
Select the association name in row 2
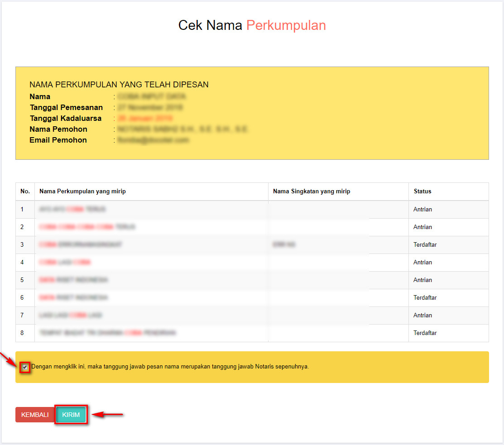click(87, 227)
